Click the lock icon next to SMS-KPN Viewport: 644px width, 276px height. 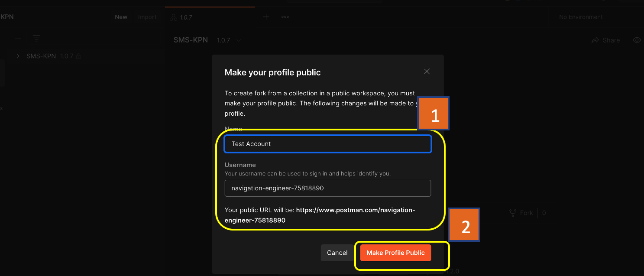pyautogui.click(x=79, y=56)
